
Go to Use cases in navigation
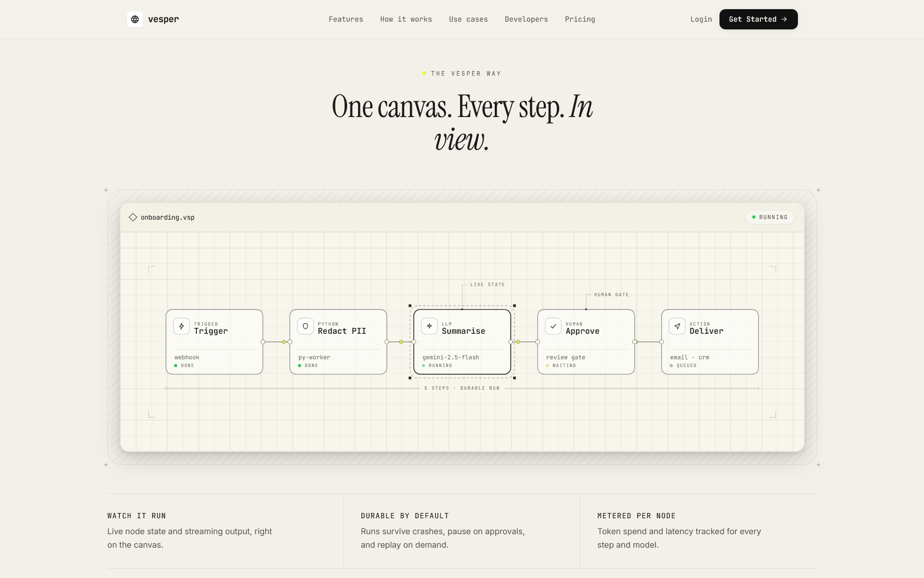pos(468,19)
